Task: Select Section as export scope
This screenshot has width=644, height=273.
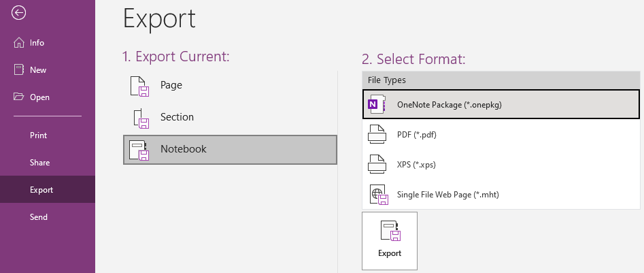Action: pos(177,117)
